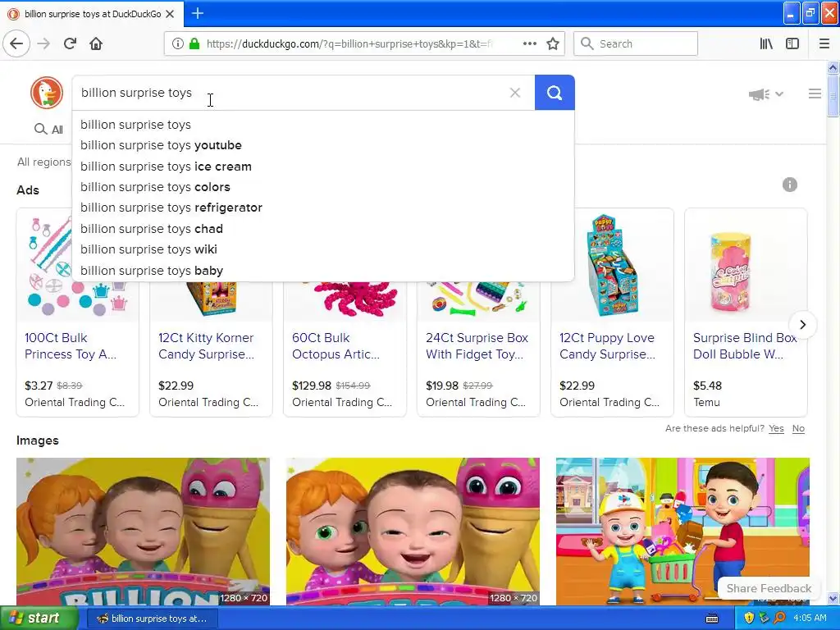Click the Forward arrow button

(x=43, y=43)
